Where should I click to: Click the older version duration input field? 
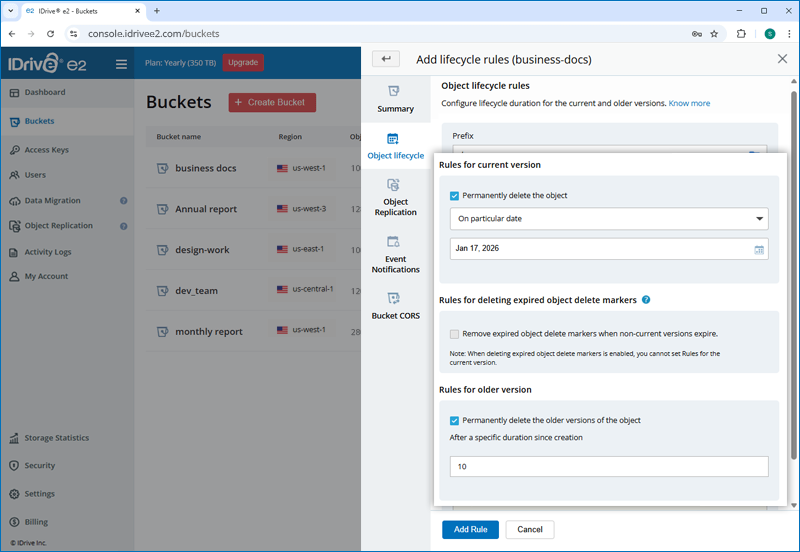(608, 467)
